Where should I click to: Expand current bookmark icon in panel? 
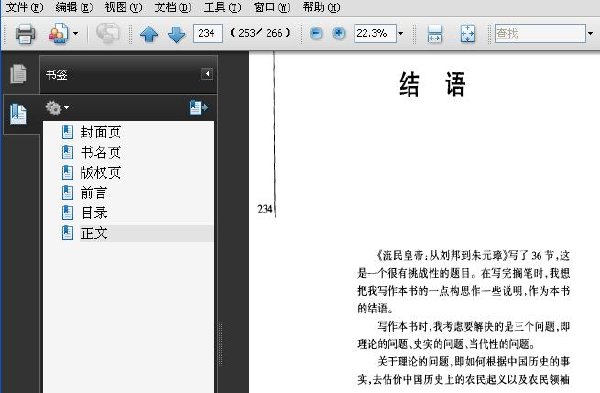click(x=198, y=108)
